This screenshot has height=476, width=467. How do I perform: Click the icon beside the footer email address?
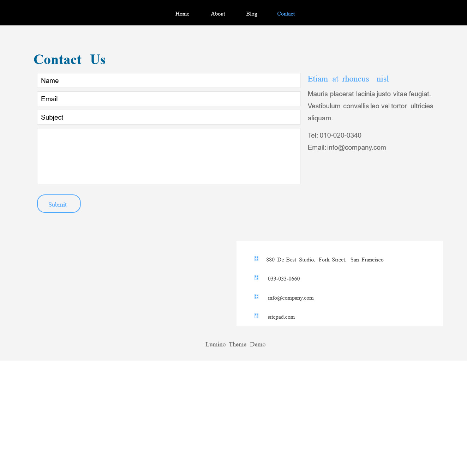[256, 297]
